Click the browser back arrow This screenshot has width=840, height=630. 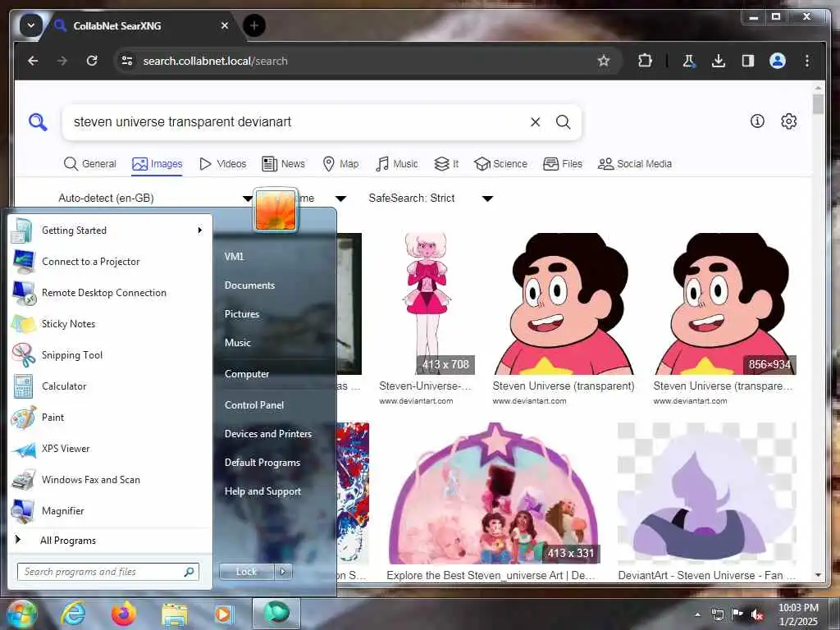(33, 61)
